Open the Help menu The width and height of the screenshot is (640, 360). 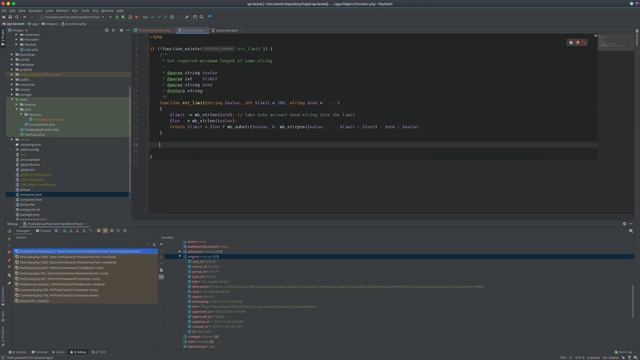coord(120,11)
